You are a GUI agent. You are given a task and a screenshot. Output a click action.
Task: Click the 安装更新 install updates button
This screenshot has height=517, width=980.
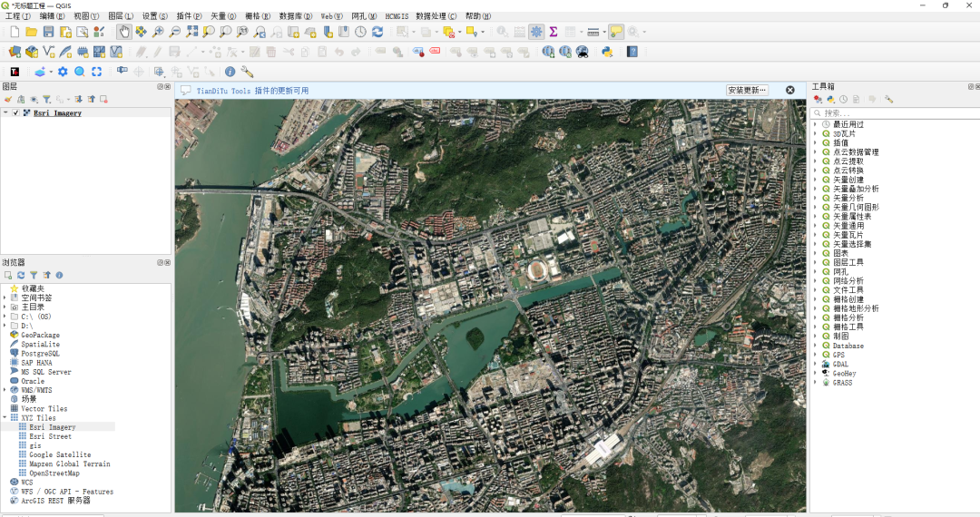[x=747, y=91]
